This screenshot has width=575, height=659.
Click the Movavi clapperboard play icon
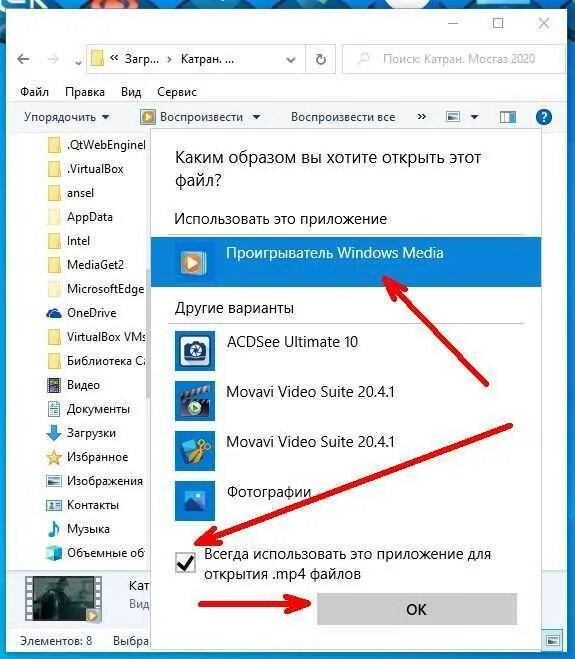(x=195, y=401)
